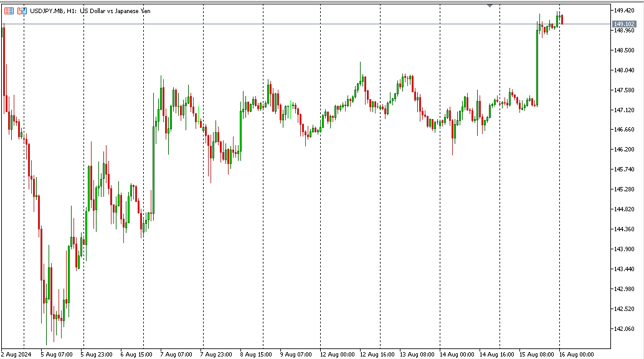The height and width of the screenshot is (359, 644).
Task: Click the 147.120 price axis label
Action: 624,110
